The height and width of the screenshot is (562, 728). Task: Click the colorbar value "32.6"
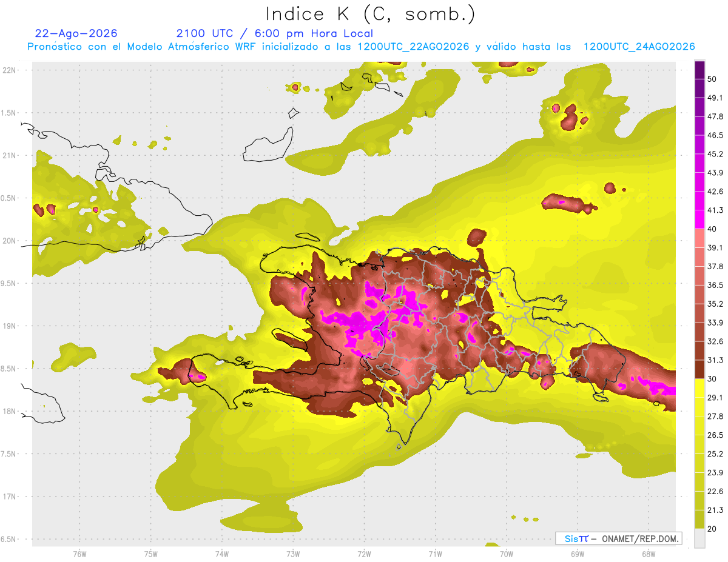[x=715, y=341]
